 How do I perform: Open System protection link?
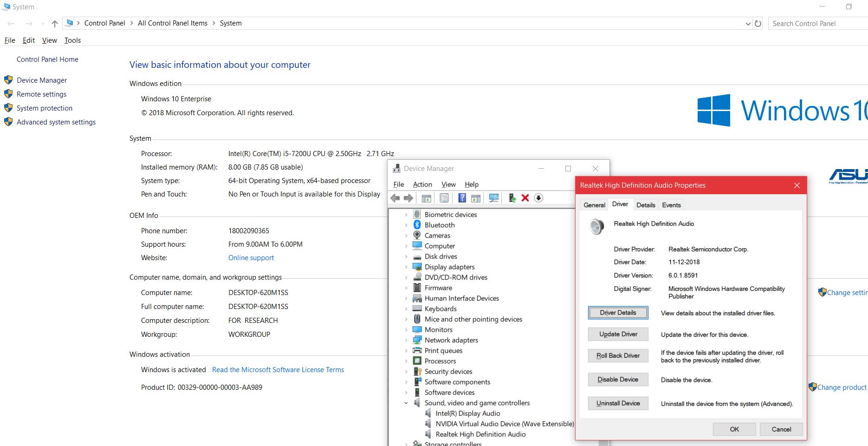45,108
